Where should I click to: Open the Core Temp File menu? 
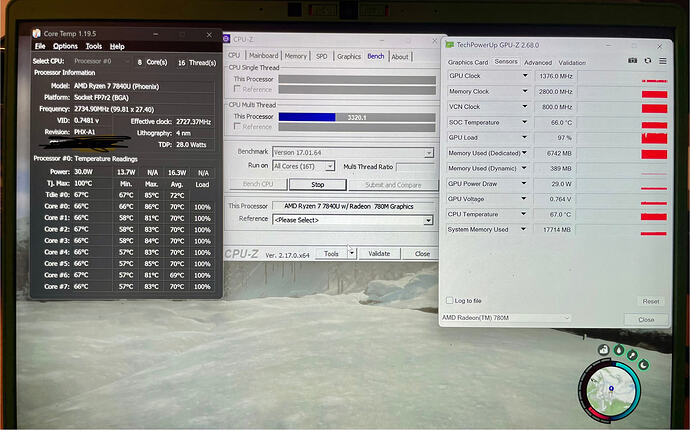40,46
